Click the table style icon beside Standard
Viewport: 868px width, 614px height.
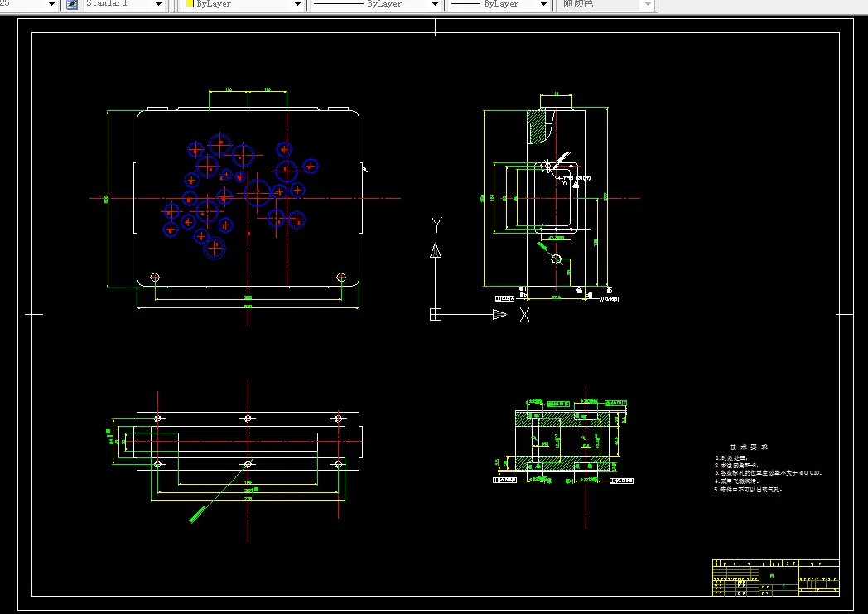(72, 4)
